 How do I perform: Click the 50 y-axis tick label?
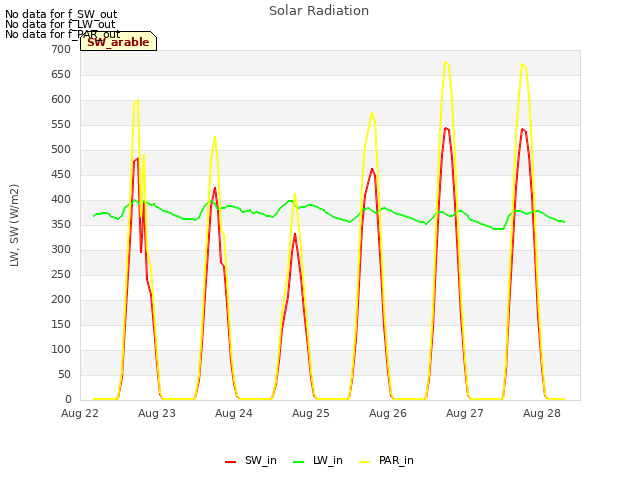[x=64, y=375]
